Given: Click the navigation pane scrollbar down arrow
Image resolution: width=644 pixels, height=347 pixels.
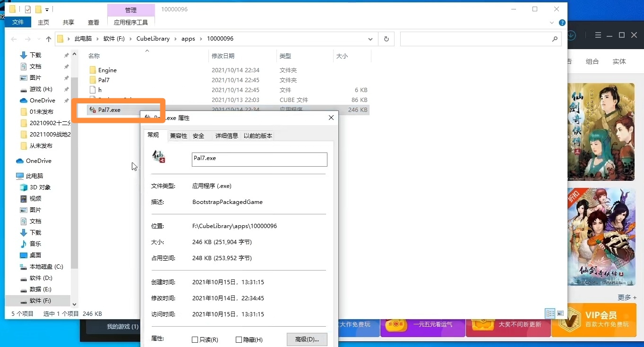Looking at the screenshot, I should click(x=74, y=305).
